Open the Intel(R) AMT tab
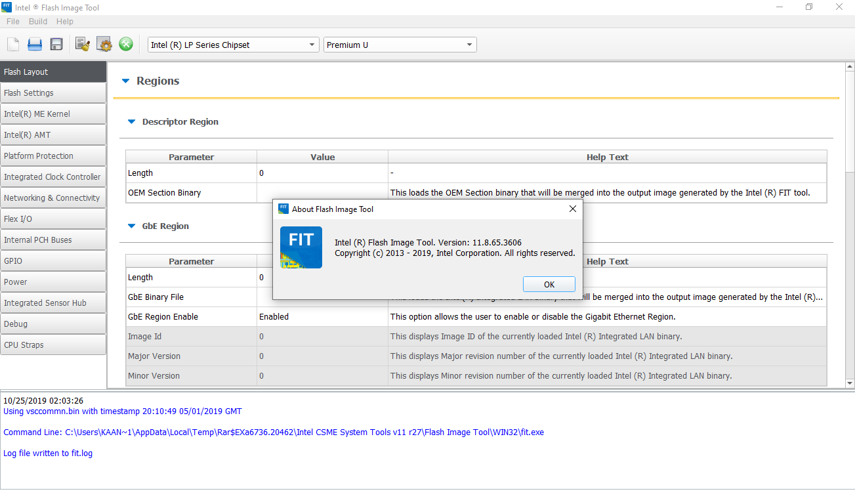 (53, 135)
